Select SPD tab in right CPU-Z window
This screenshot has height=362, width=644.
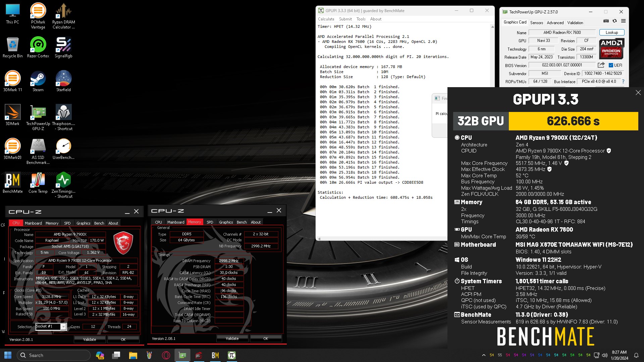(210, 222)
